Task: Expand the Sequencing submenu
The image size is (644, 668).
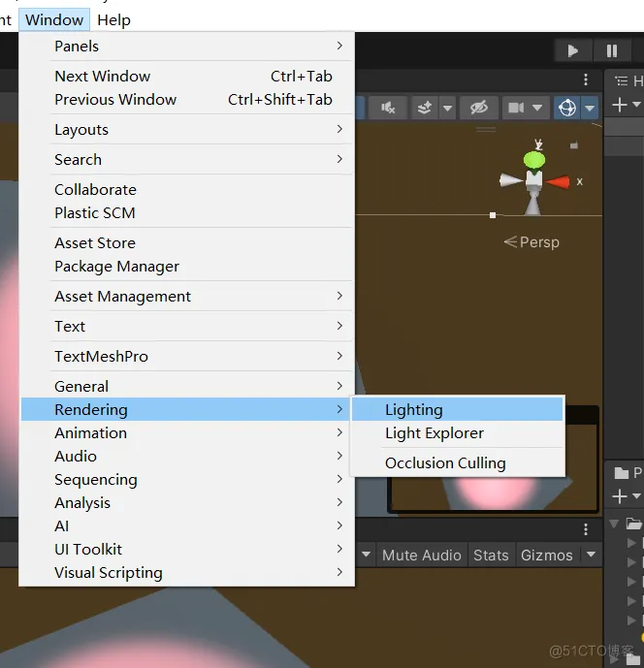Action: tap(187, 480)
